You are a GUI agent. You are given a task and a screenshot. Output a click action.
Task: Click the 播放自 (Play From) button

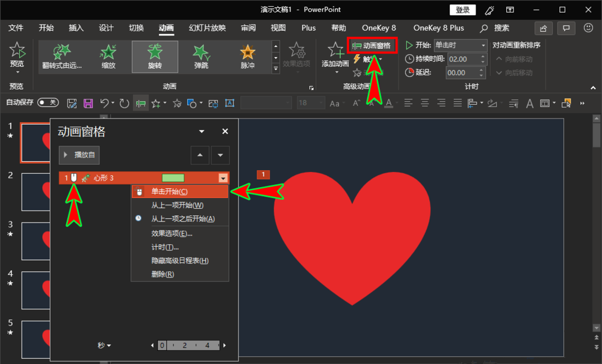79,155
